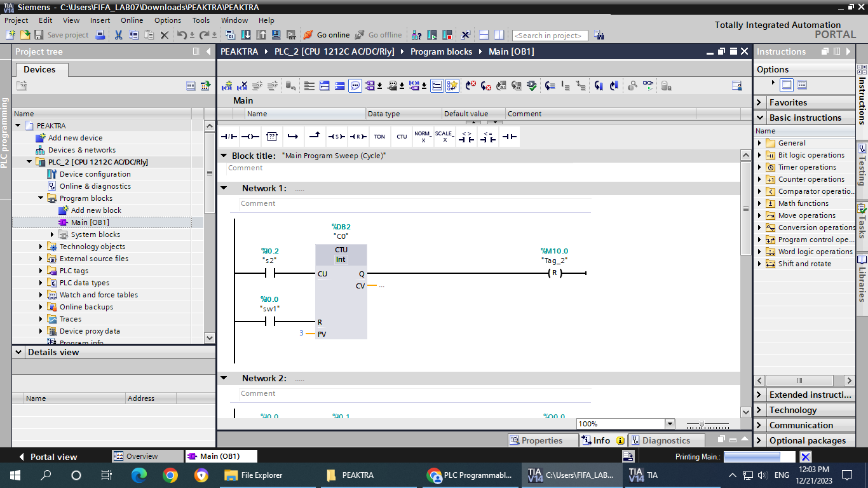Click the Save project icon
This screenshot has height=488, width=868.
(39, 35)
